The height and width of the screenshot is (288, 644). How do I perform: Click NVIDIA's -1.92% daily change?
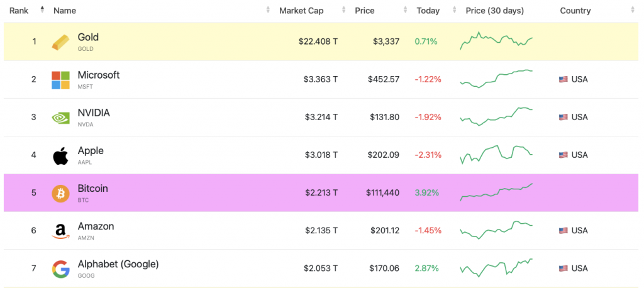click(428, 117)
